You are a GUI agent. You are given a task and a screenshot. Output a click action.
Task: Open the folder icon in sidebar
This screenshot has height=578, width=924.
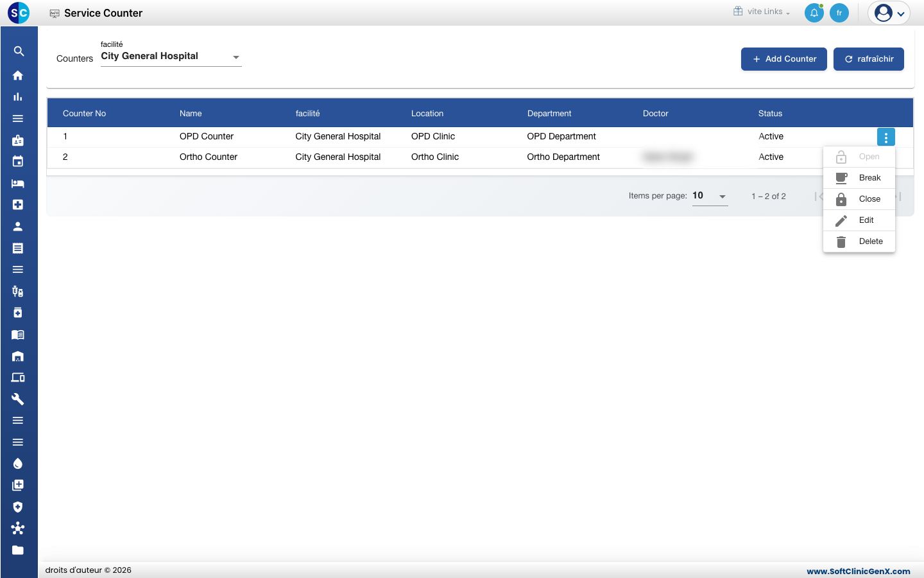(18, 550)
